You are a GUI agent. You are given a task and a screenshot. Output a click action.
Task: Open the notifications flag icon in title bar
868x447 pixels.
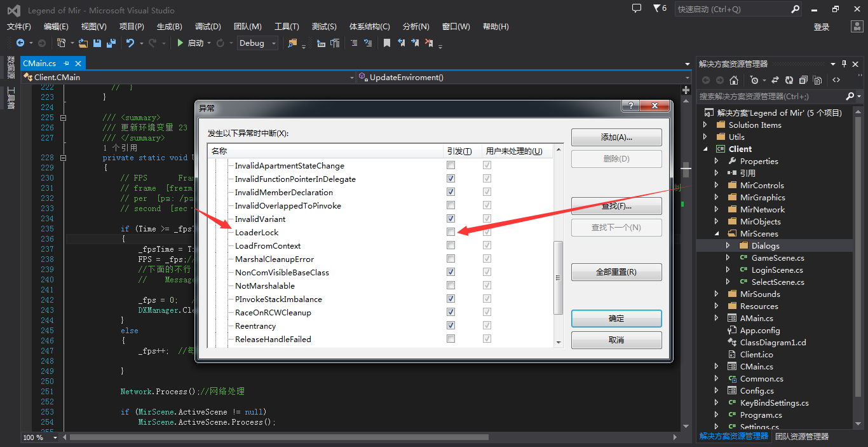click(x=660, y=9)
